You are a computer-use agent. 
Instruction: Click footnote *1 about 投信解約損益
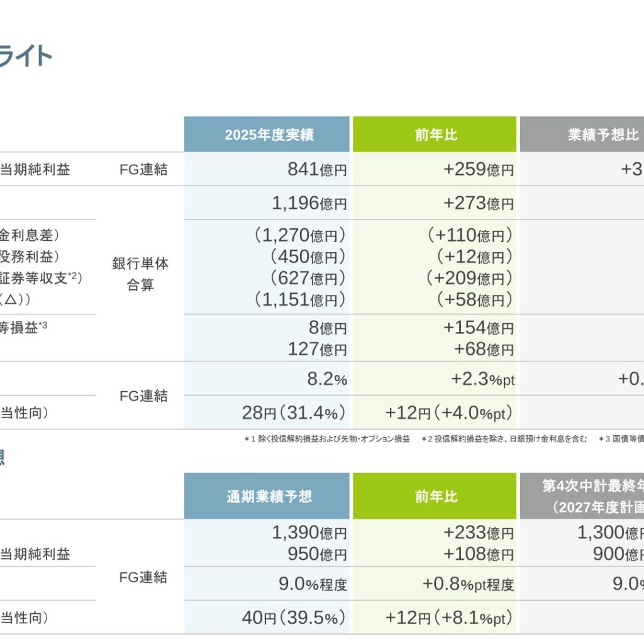(x=327, y=439)
